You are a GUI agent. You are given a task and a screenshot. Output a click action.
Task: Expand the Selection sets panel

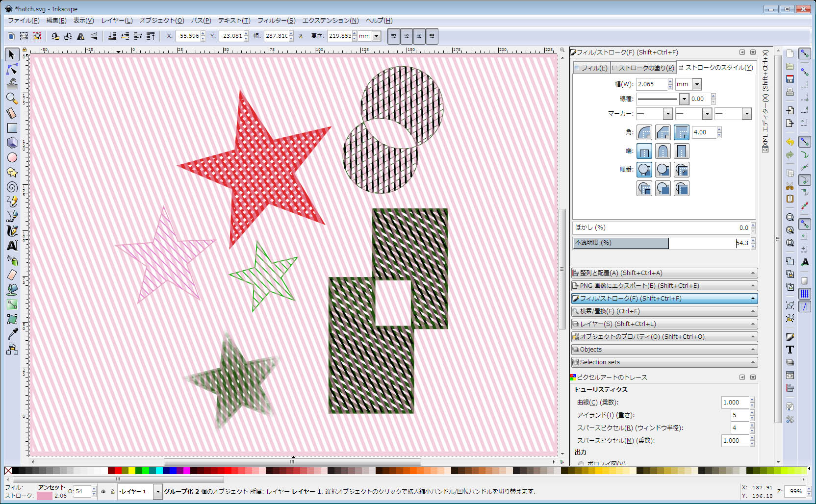point(664,362)
